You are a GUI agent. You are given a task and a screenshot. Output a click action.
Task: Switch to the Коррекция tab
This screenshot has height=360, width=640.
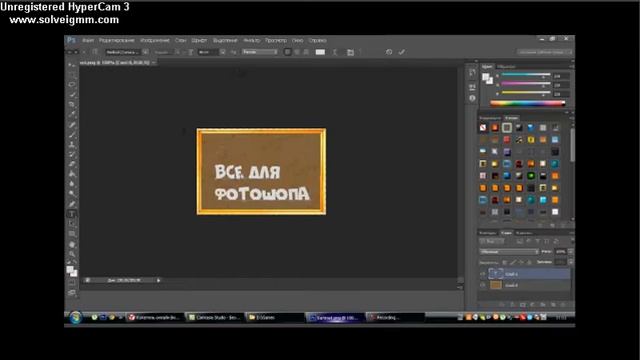click(x=490, y=118)
